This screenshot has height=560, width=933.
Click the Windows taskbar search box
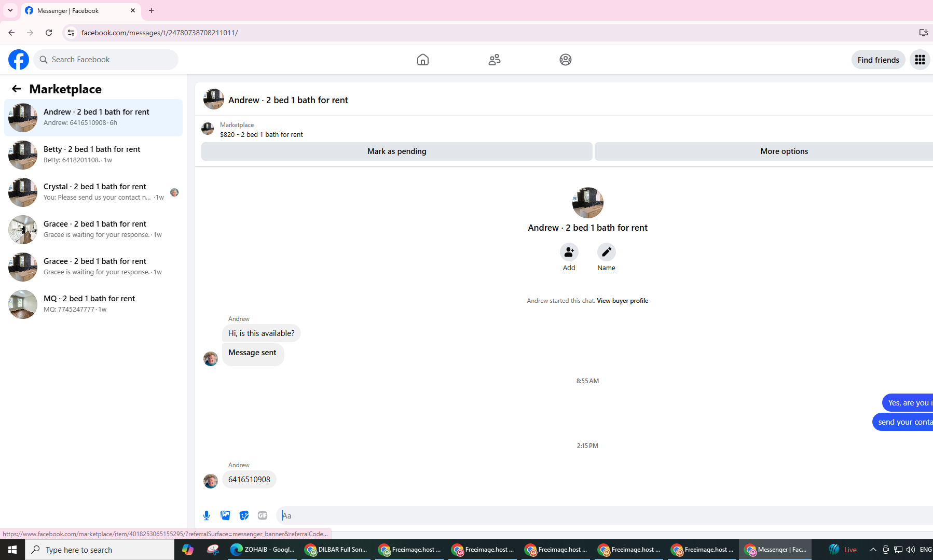[100, 550]
